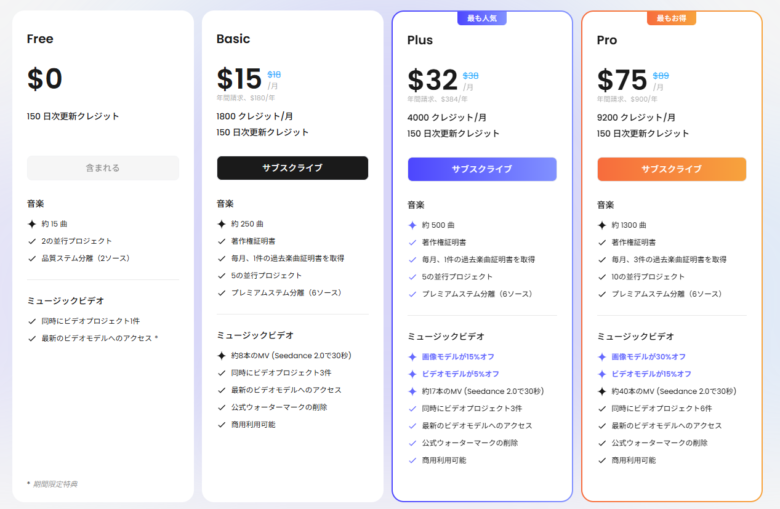Subscribe to Basic with the black サブスクライブ button

pos(292,168)
